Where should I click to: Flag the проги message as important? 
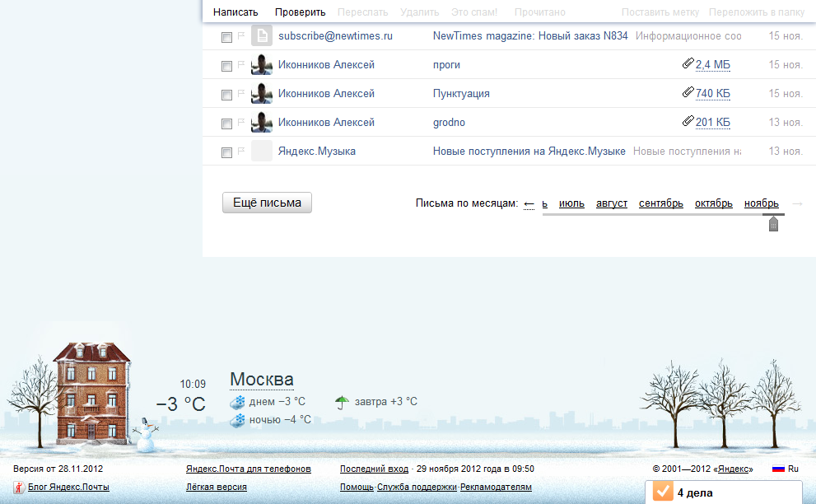click(241, 64)
